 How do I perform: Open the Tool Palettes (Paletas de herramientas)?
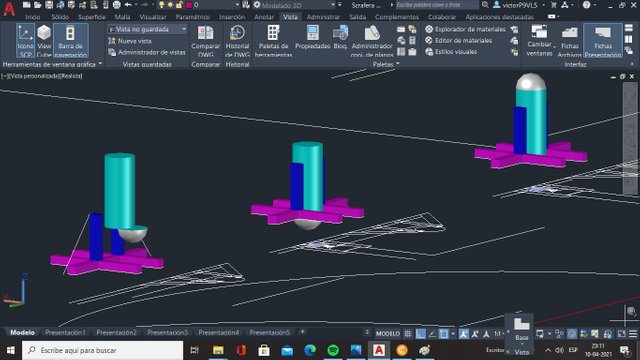273,41
